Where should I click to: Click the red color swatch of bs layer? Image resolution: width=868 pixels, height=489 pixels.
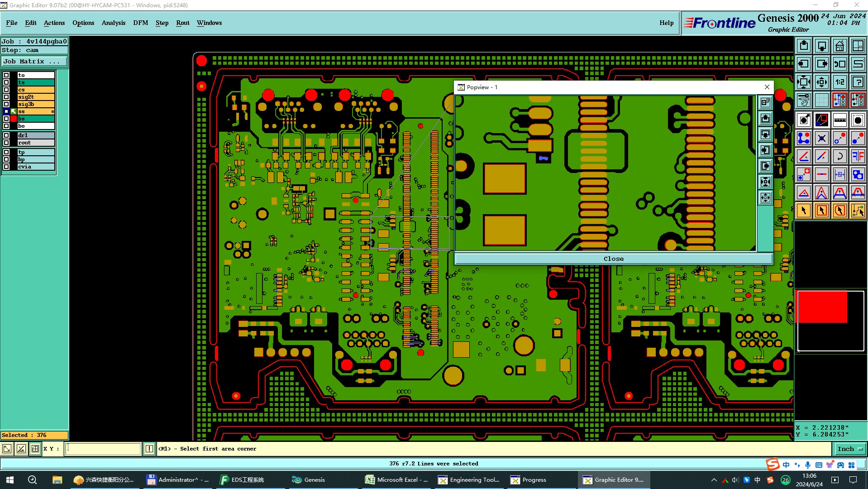click(14, 119)
